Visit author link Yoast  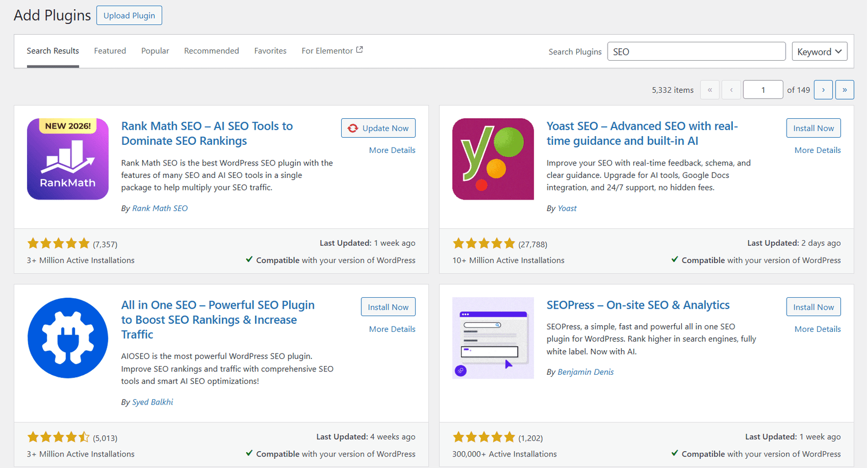click(567, 208)
